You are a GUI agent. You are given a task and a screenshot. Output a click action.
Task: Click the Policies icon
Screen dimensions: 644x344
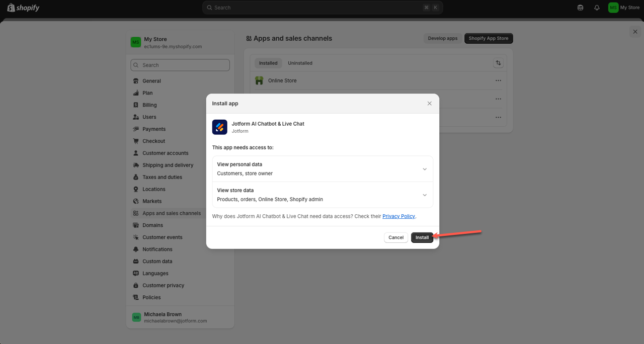coord(136,298)
